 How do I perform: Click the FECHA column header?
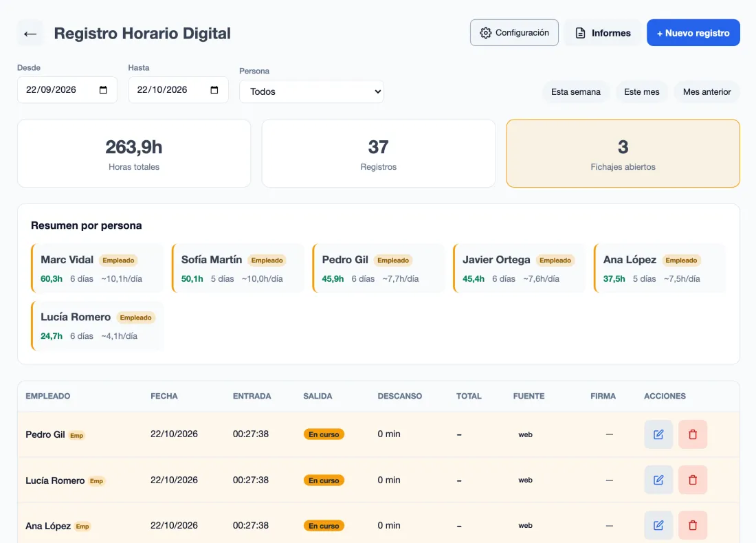164,396
